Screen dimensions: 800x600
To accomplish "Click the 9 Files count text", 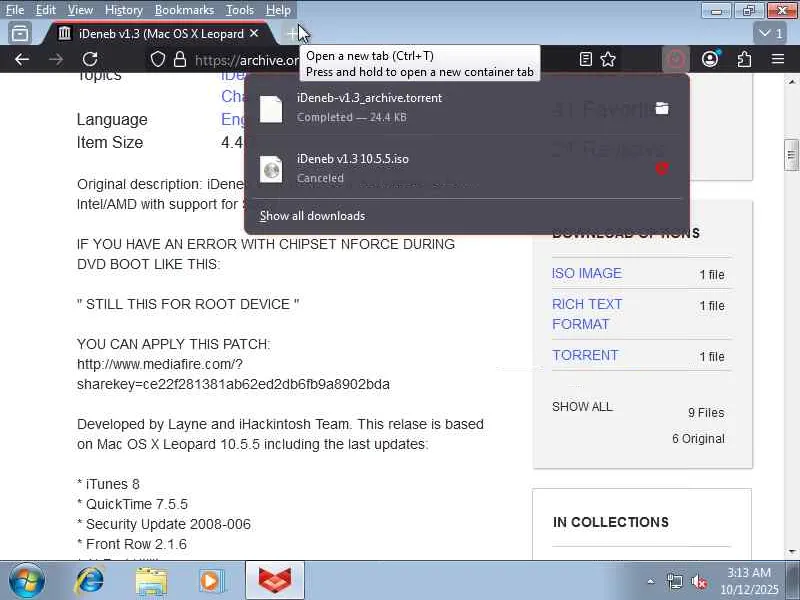I will point(706,413).
